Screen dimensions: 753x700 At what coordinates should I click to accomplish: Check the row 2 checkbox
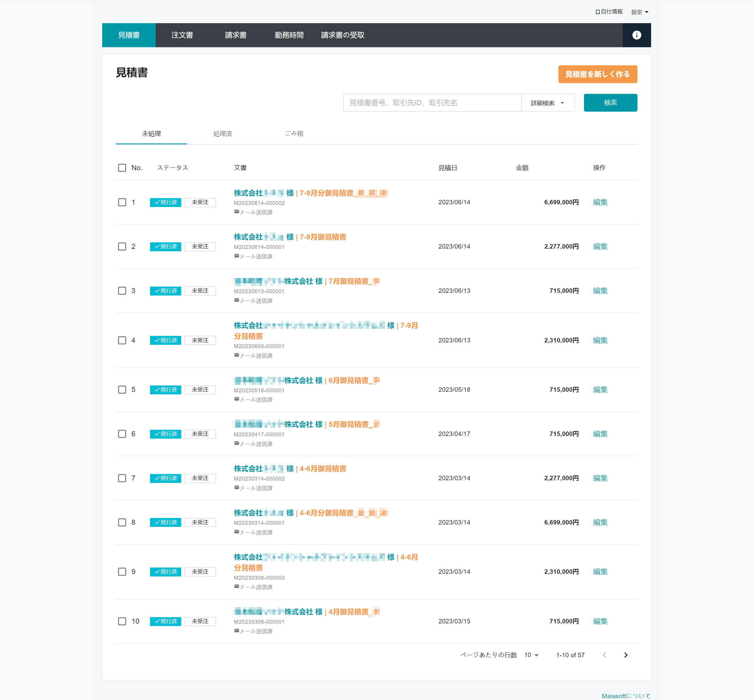coord(122,246)
